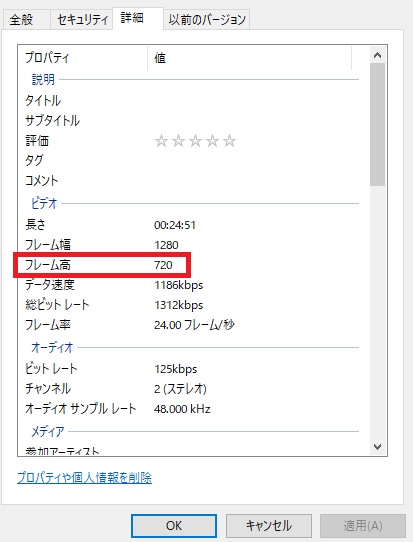This screenshot has height=542, width=413.
Task: Click the 値 column header
Action: (x=250, y=58)
